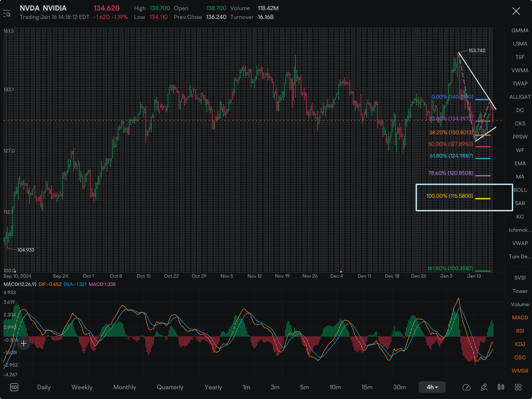Switch to the Yearly timeframe
Screen dimensions: 532x399
coord(213,387)
